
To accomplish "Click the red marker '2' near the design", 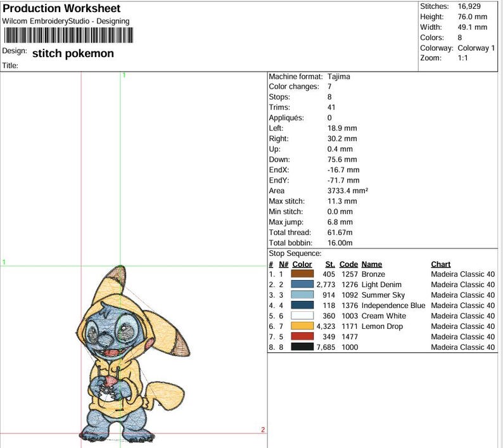I will click(x=263, y=430).
